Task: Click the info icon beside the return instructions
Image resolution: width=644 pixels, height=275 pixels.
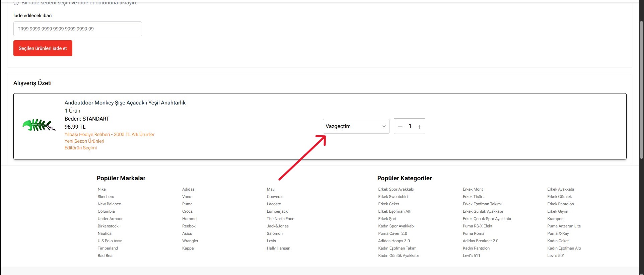Action: coord(16,3)
